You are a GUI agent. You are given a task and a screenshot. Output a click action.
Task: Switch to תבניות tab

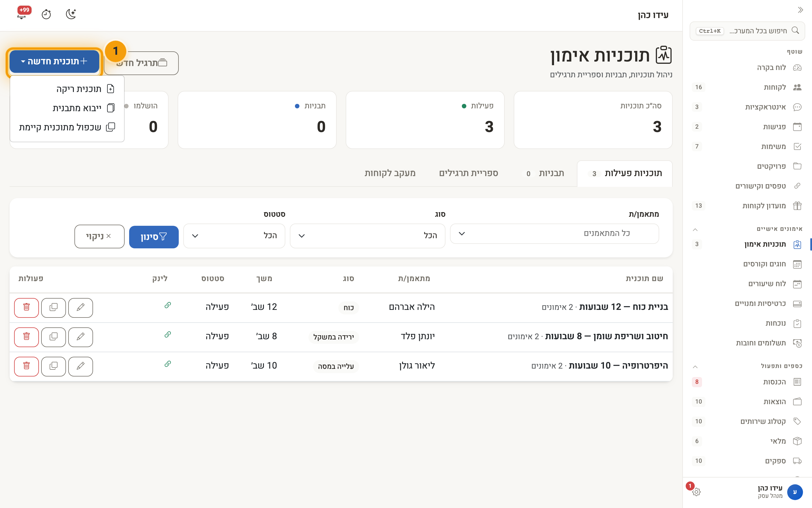(x=543, y=173)
